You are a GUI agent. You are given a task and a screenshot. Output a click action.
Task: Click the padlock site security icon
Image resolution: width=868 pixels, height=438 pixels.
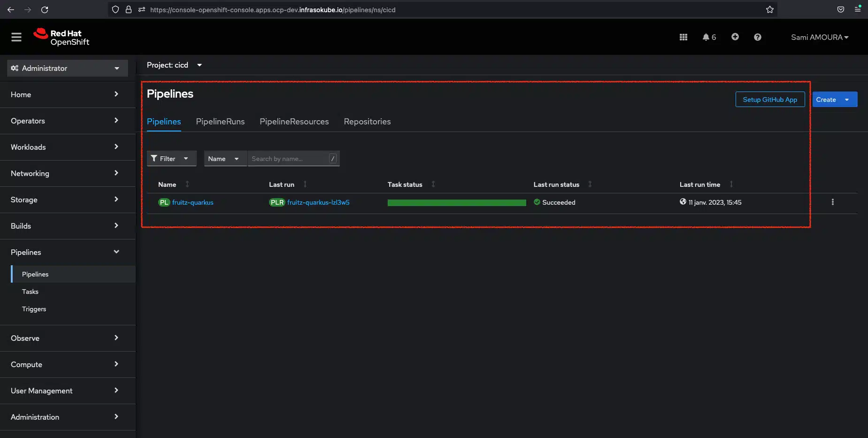[x=129, y=9]
